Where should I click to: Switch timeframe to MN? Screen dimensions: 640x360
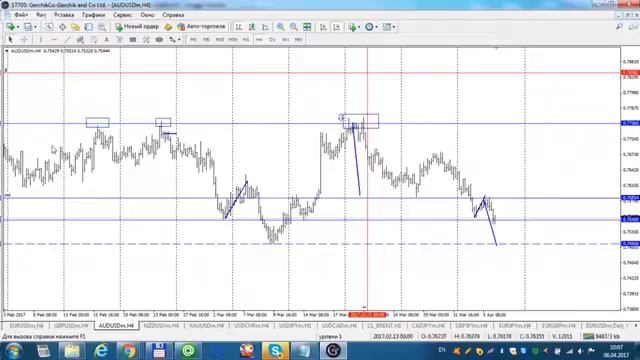[x=298, y=40]
